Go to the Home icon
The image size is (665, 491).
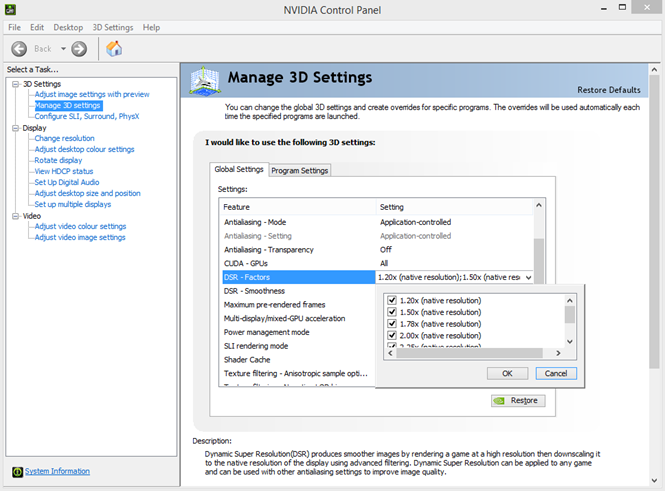[114, 49]
